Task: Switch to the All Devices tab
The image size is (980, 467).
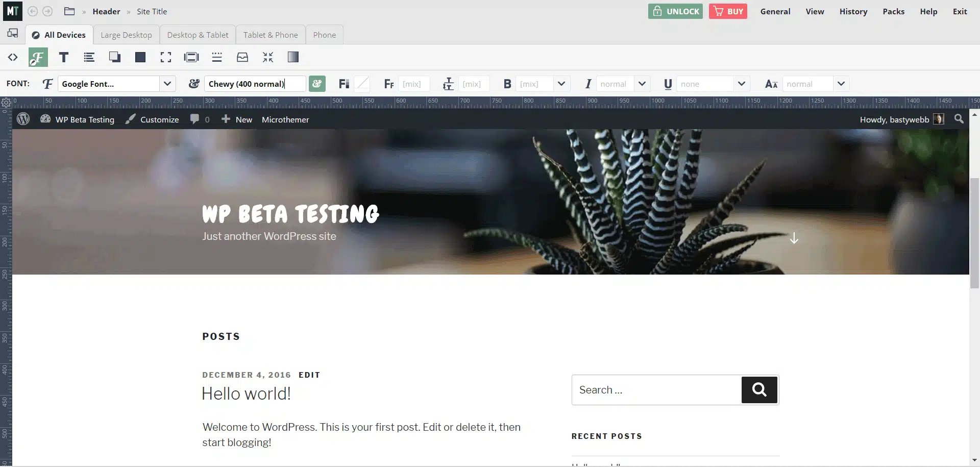Action: click(x=59, y=35)
